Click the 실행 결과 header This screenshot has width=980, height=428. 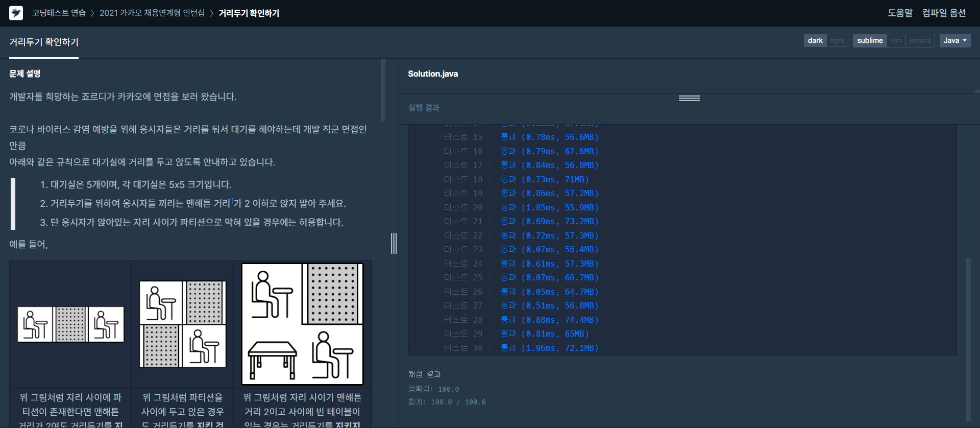[x=424, y=108]
